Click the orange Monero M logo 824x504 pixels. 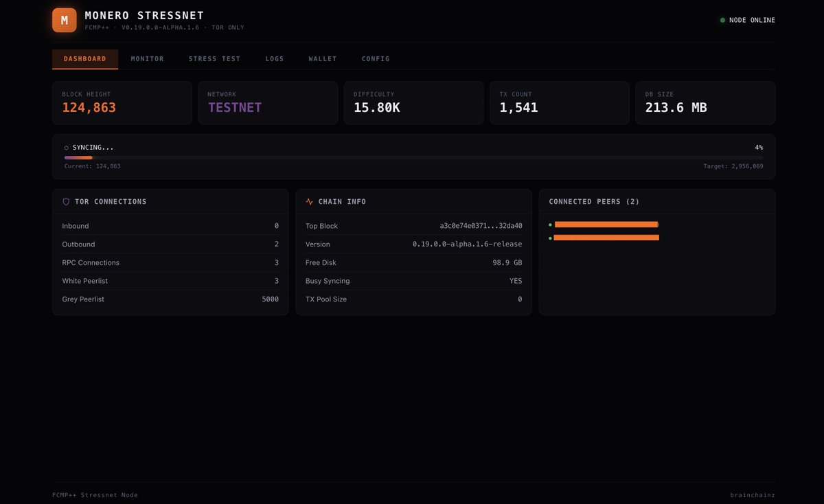65,21
